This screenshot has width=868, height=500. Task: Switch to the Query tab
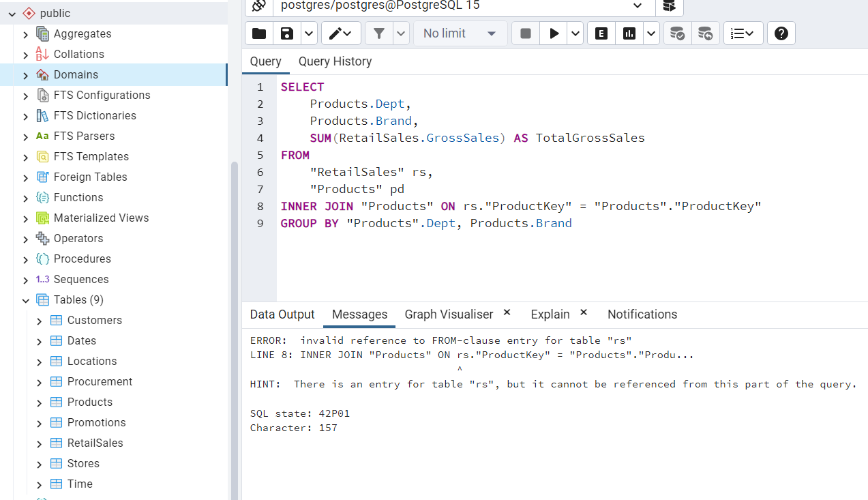pos(265,61)
